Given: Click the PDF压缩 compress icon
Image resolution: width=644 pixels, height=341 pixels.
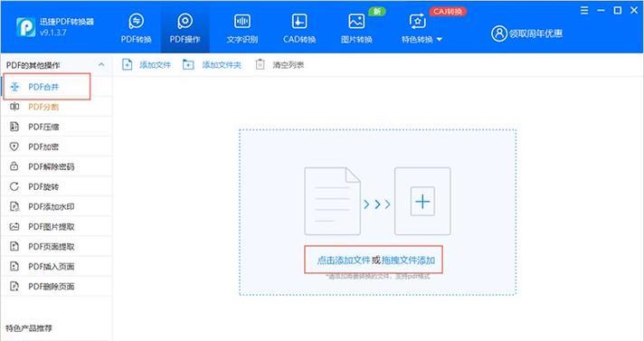Looking at the screenshot, I should (14, 127).
